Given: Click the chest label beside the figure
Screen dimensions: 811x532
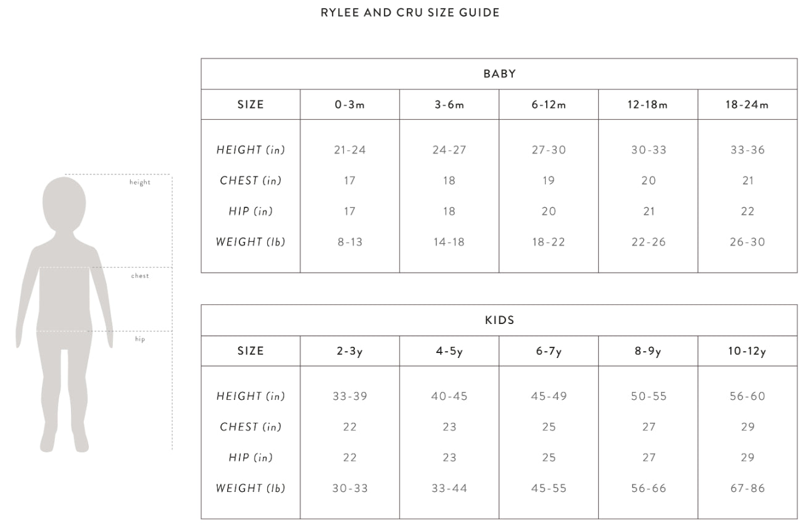Looking at the screenshot, I should click(x=140, y=276).
